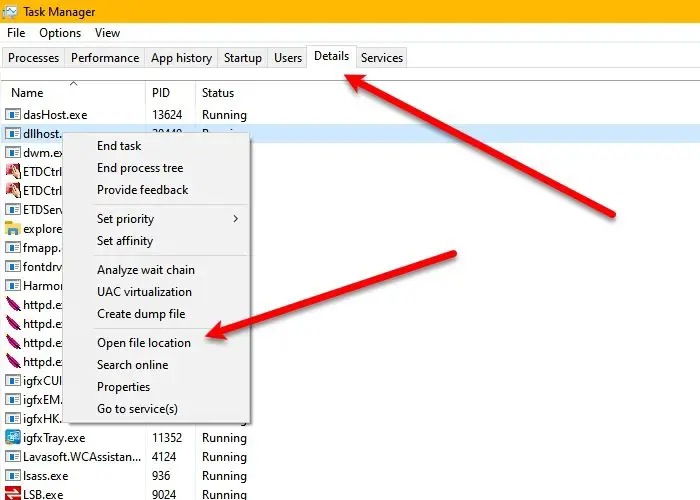The image size is (700, 500).
Task: Click PID value 9024
Action: tap(164, 495)
